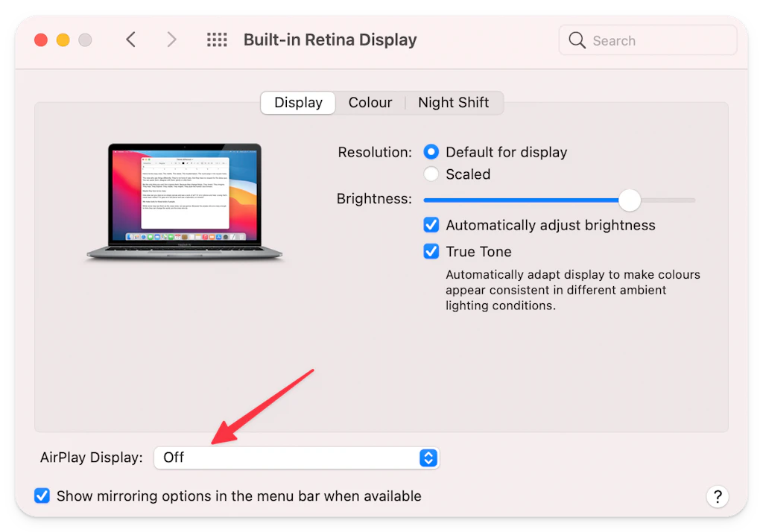Select Scaled resolution option
Viewport: 763px width, 532px height.
tap(431, 174)
